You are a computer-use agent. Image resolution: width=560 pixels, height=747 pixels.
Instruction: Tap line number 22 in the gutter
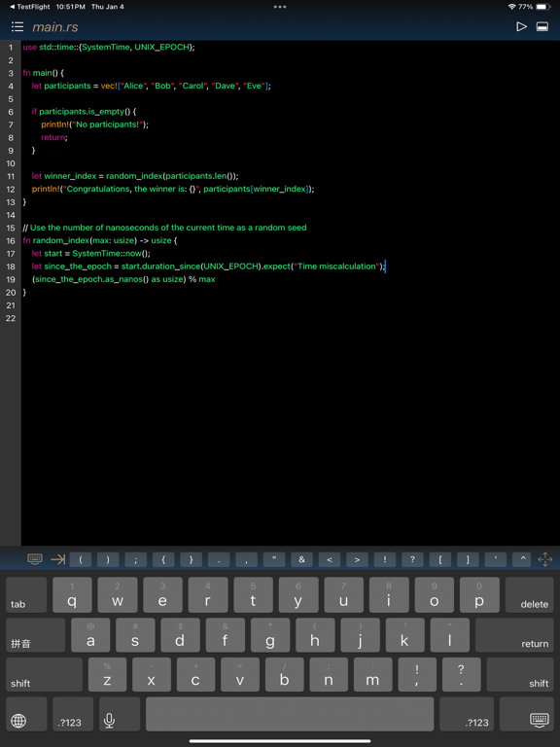click(x=11, y=318)
